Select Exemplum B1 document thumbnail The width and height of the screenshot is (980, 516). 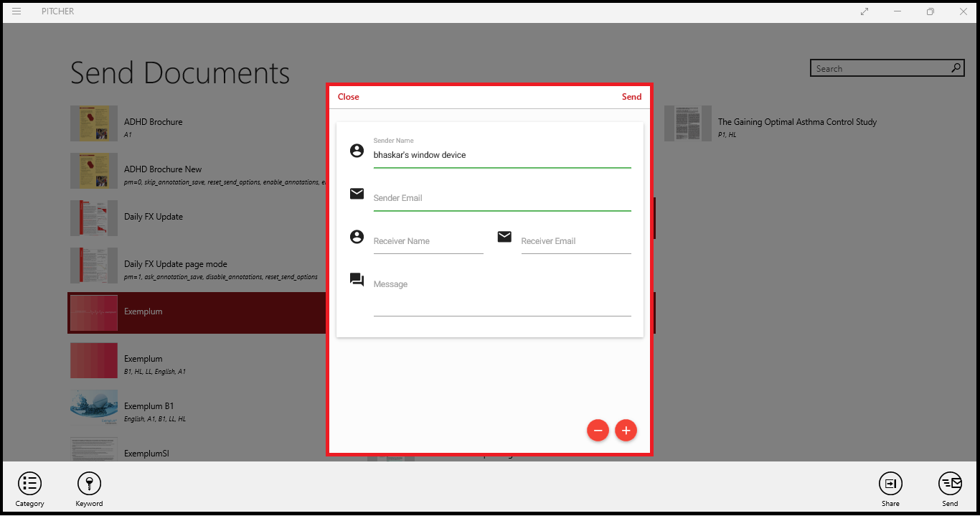94,408
